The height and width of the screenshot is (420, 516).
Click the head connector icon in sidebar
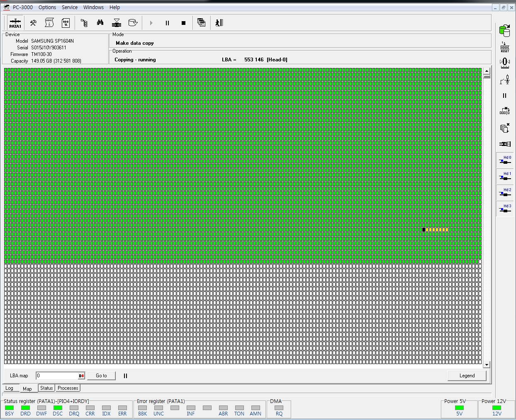(x=505, y=144)
